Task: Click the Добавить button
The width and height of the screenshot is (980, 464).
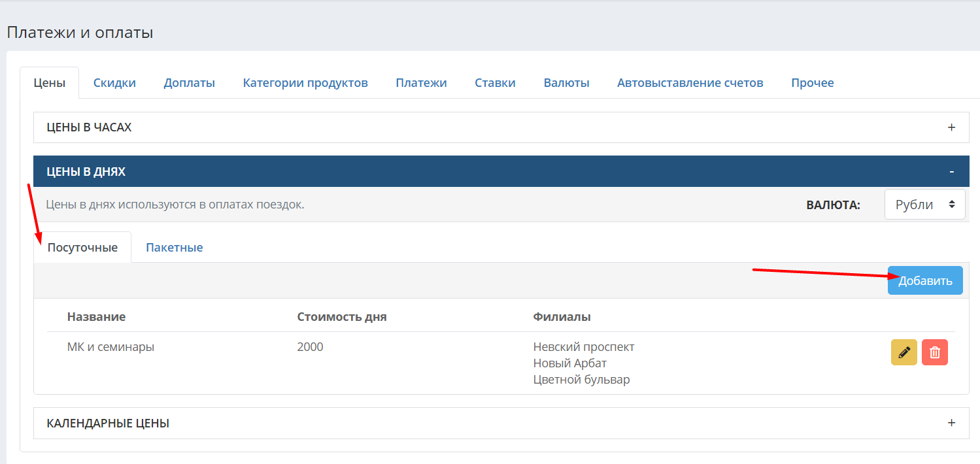Action: (x=925, y=280)
